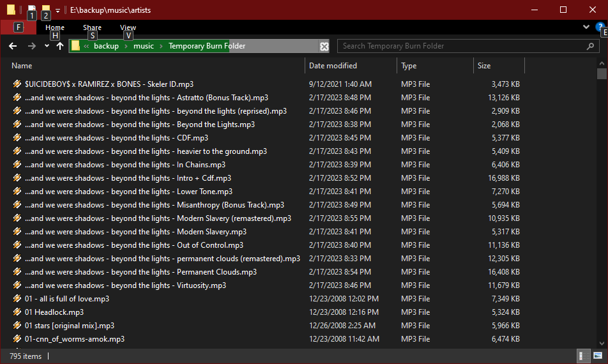Click MP3 icon of 01-cnn_of_worms-amok.mp3
608x364 pixels.
17,339
